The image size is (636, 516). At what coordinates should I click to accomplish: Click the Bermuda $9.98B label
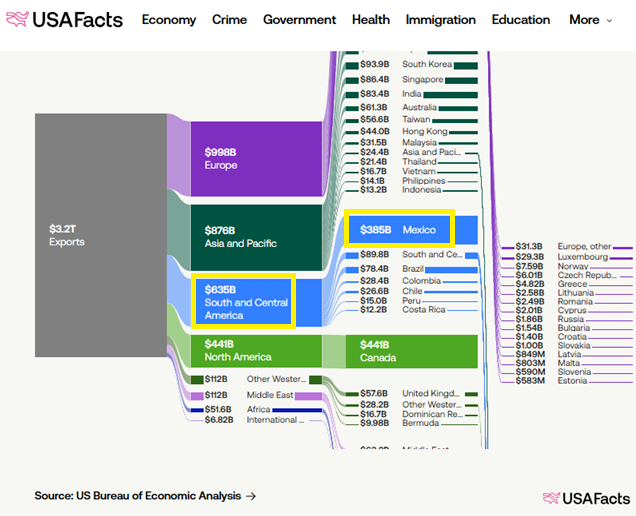pyautogui.click(x=400, y=423)
